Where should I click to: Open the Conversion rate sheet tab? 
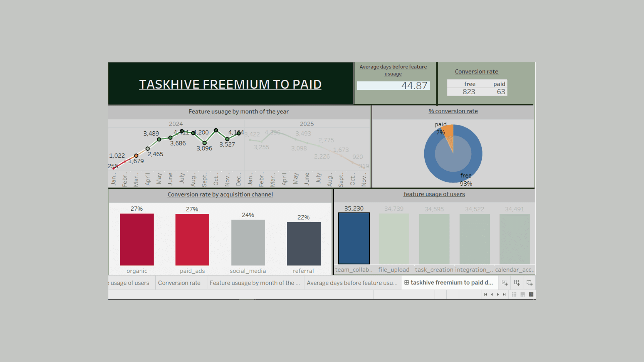pos(179,283)
